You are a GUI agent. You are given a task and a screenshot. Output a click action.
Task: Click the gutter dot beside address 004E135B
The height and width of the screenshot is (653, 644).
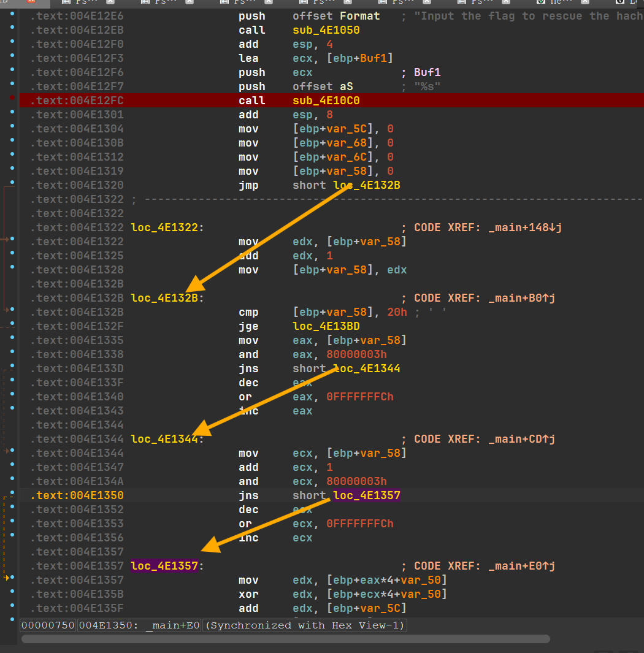[x=13, y=594]
